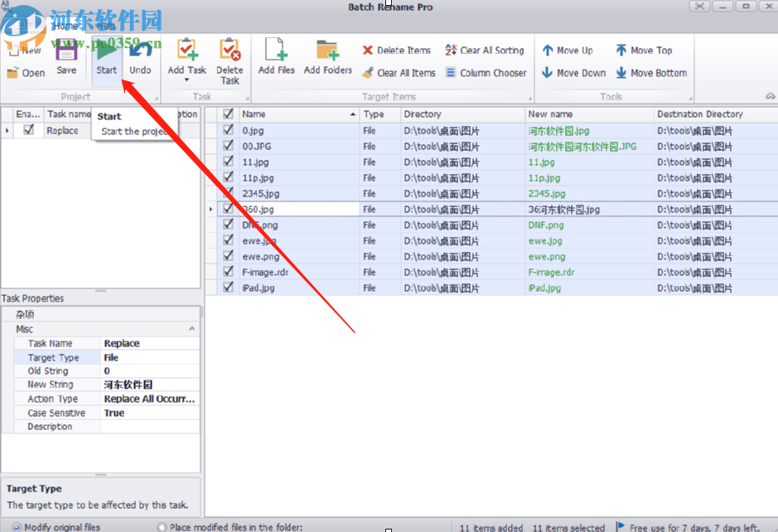Toggle sort order on Name column

pyautogui.click(x=299, y=114)
